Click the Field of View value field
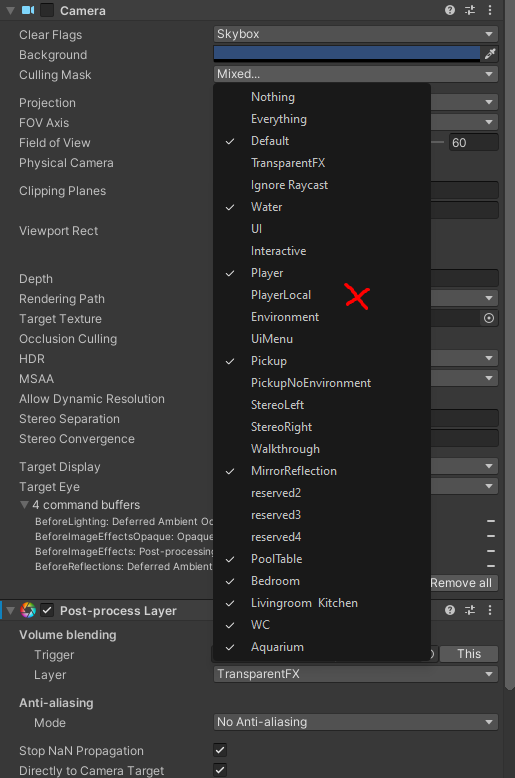Screen dimensions: 515x778 click(x=473, y=142)
